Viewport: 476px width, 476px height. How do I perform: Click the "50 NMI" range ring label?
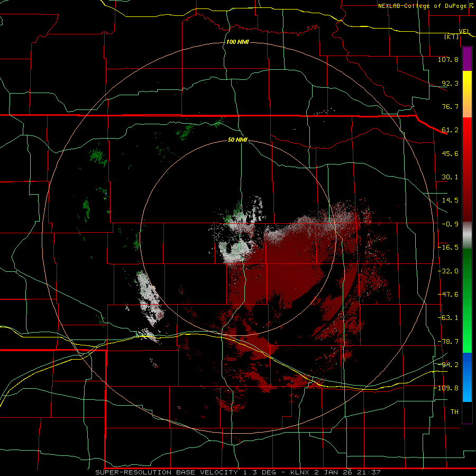pyautogui.click(x=237, y=140)
